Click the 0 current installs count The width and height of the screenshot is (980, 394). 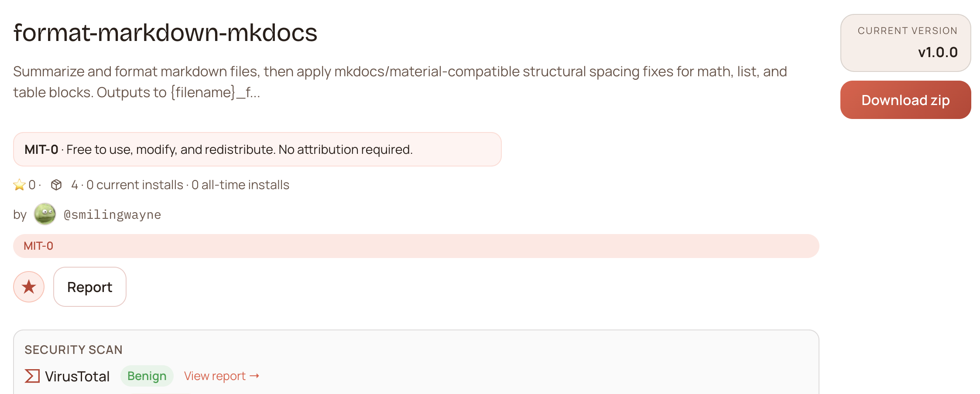tap(135, 185)
